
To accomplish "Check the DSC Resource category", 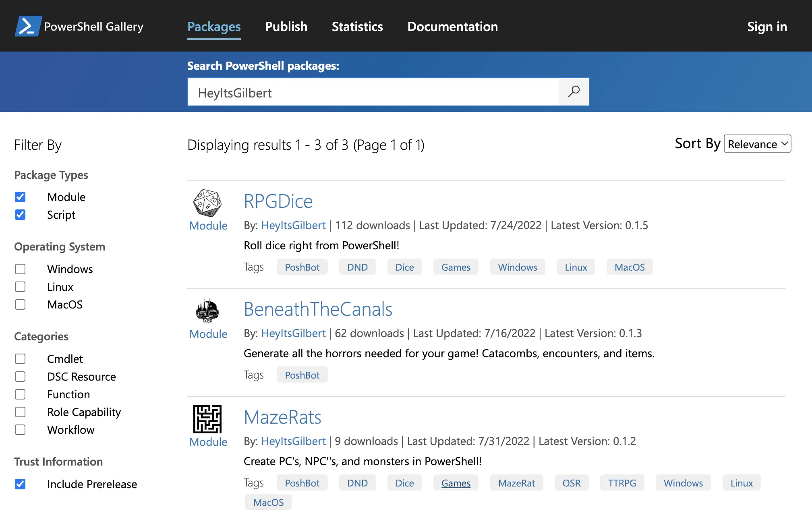I will tap(20, 377).
